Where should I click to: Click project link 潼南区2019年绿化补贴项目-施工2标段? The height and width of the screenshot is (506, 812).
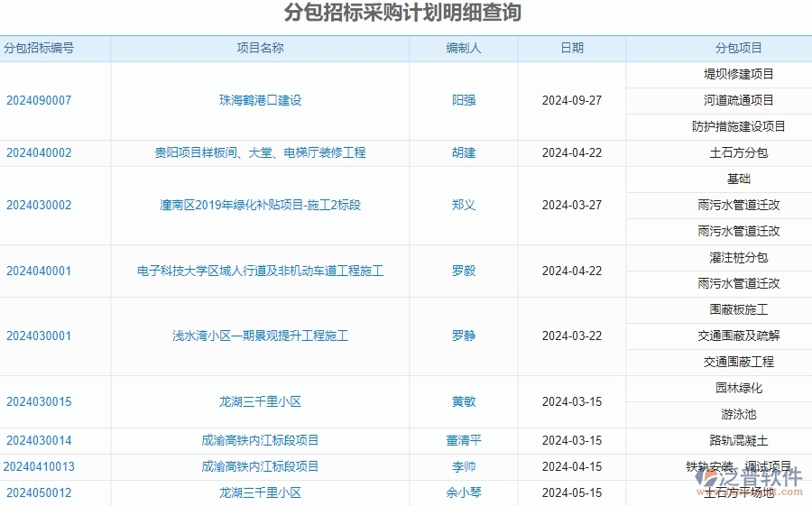260,205
